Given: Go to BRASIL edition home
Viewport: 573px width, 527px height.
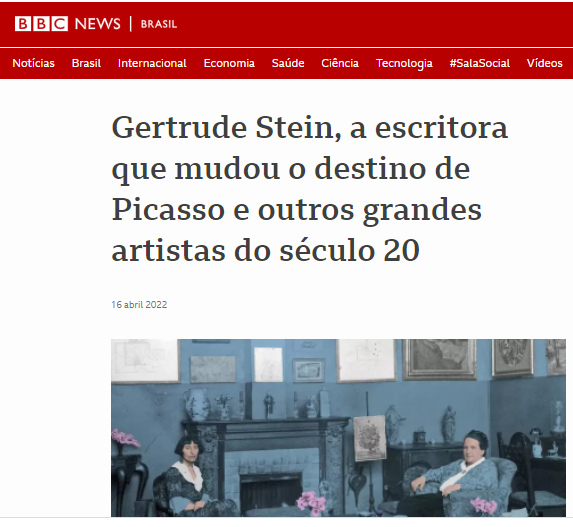Looking at the screenshot, I should click(x=159, y=24).
